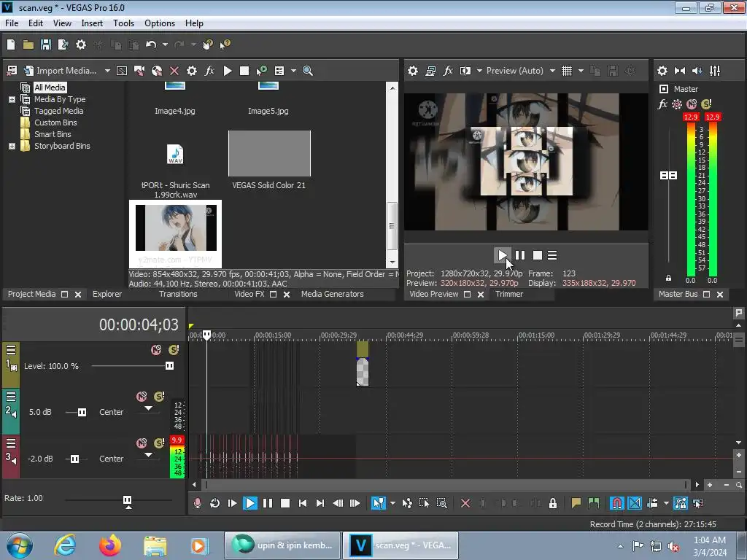Toggle Loop Playback button
Screen dimensions: 747x560
pyautogui.click(x=214, y=503)
